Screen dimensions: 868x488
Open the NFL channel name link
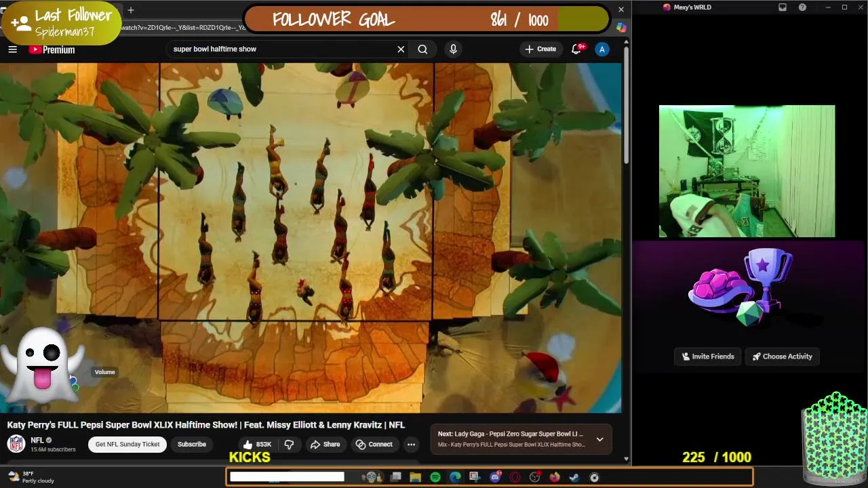tap(37, 440)
